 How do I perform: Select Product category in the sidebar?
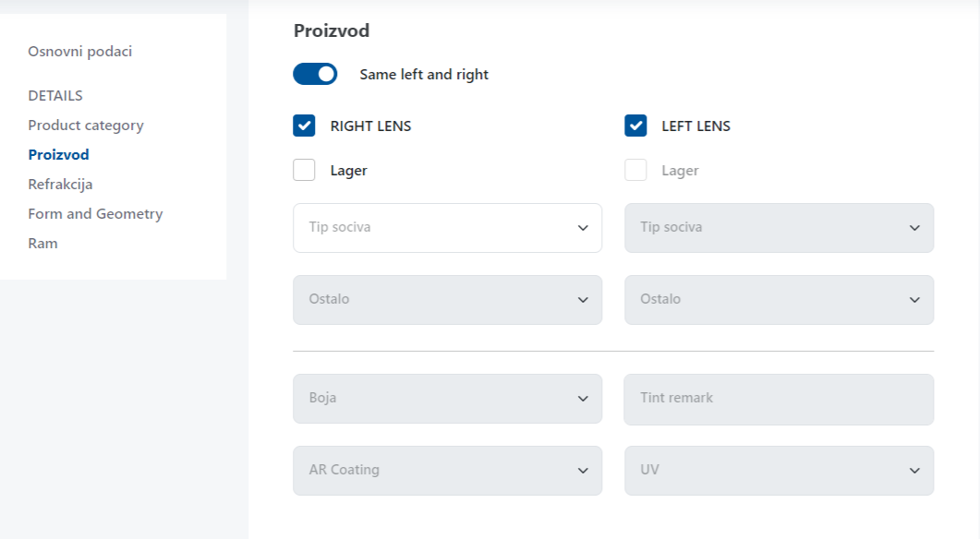[x=86, y=126]
